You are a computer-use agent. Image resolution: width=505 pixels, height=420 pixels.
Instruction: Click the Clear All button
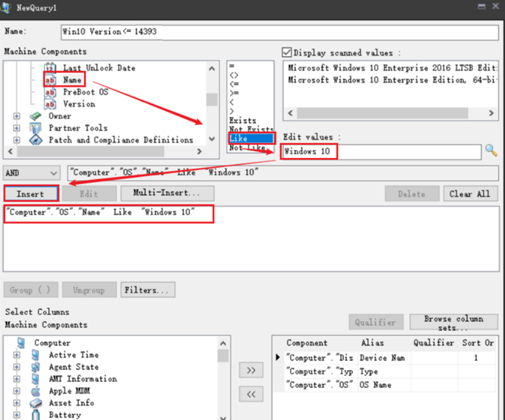[x=469, y=193]
